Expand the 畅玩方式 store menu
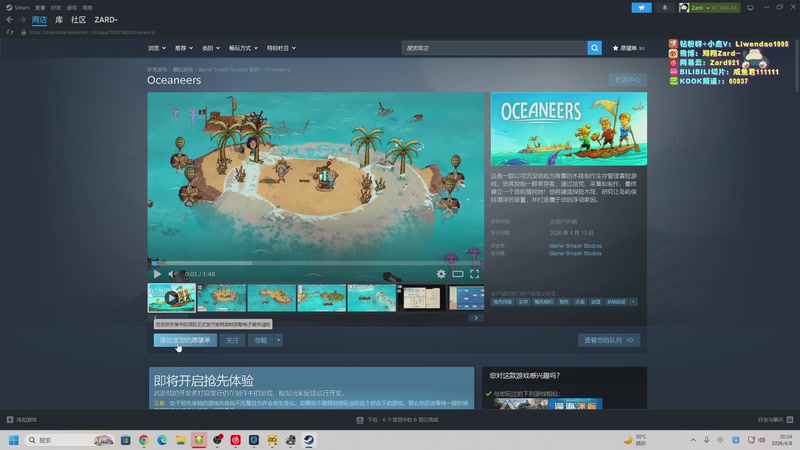 [243, 48]
